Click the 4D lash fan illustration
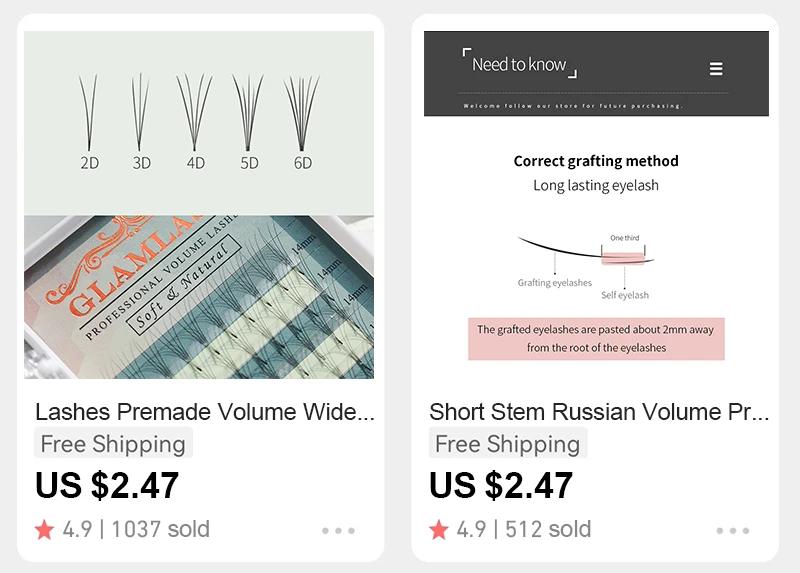Image resolution: width=800 pixels, height=573 pixels. [x=195, y=113]
